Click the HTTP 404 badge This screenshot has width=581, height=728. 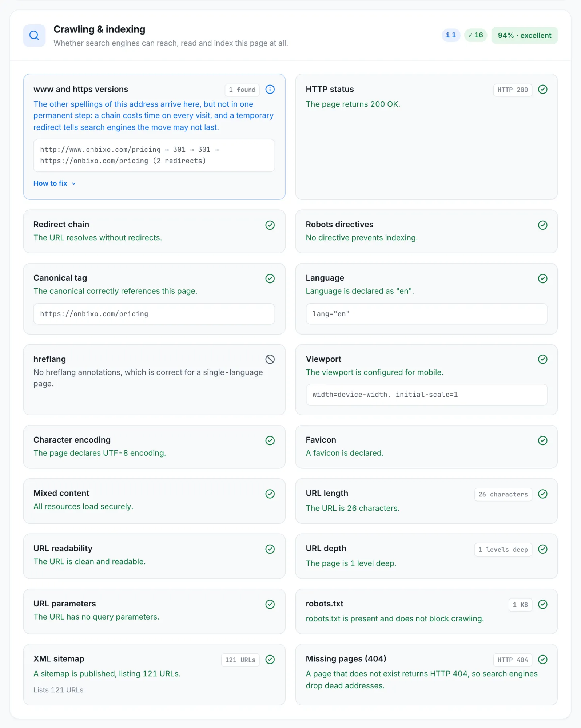513,660
